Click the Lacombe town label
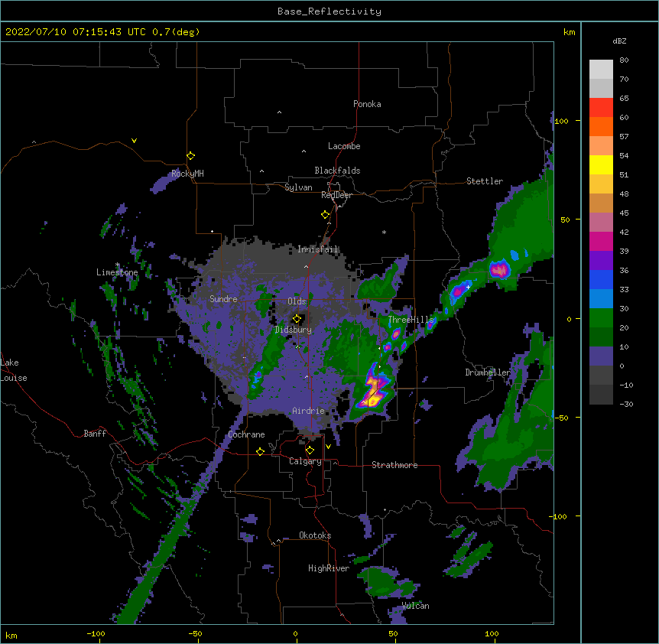 pyautogui.click(x=344, y=146)
